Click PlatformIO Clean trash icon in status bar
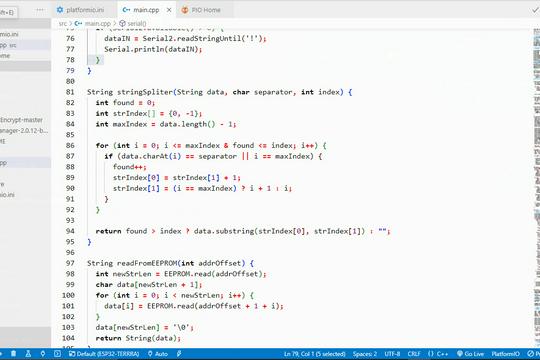 click(x=13, y=353)
